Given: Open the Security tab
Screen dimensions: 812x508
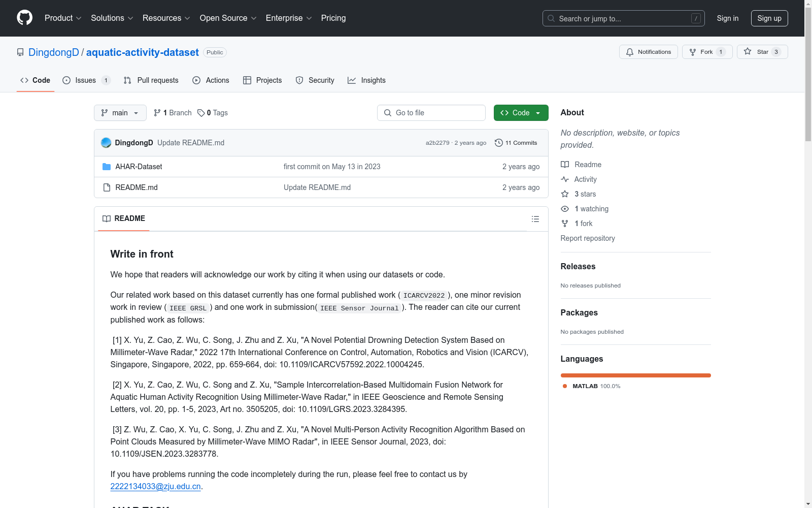Looking at the screenshot, I should click(x=315, y=80).
